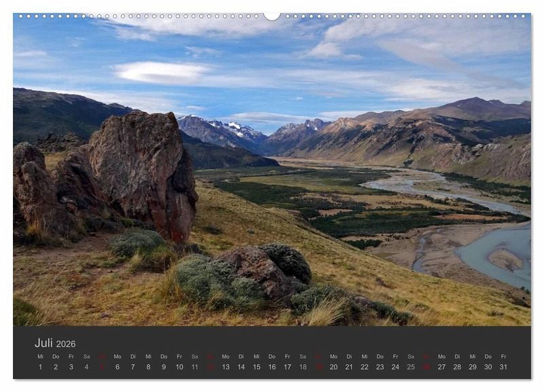
Task: Click the hanging hole notch at top center
Action: pos(272,16)
